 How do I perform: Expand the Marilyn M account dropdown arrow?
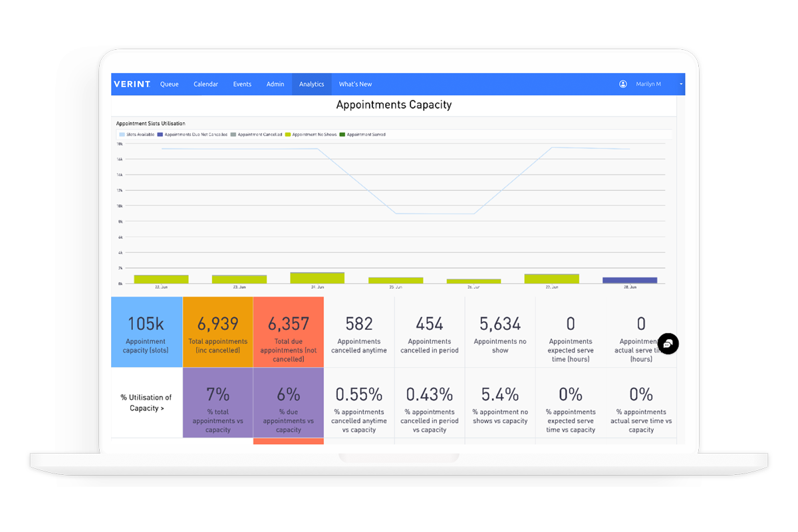pos(681,84)
